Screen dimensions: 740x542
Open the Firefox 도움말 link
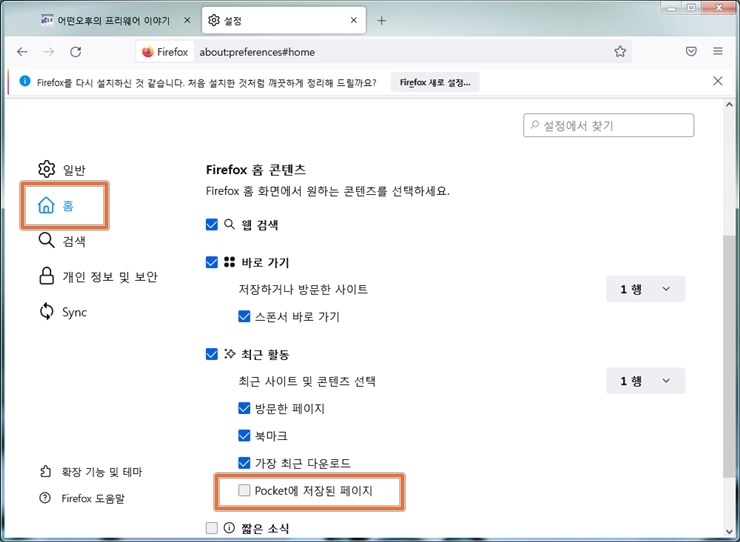click(82, 498)
